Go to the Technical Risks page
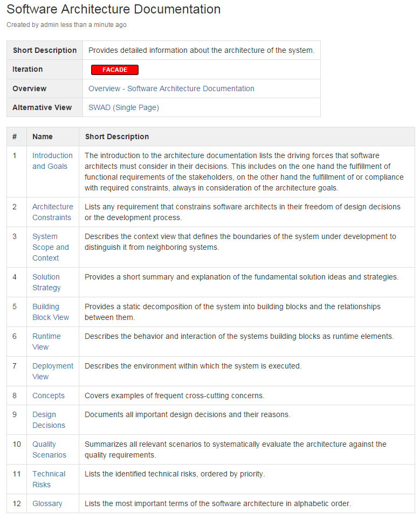 tap(49, 479)
